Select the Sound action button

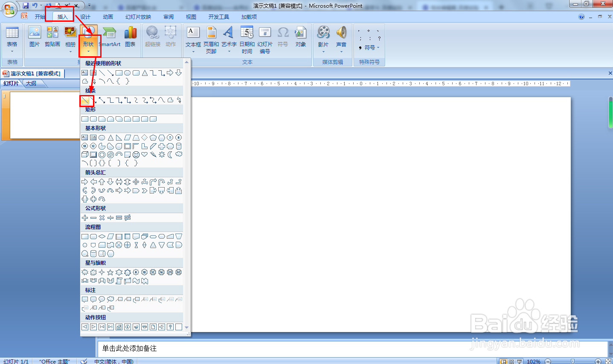(x=162, y=327)
